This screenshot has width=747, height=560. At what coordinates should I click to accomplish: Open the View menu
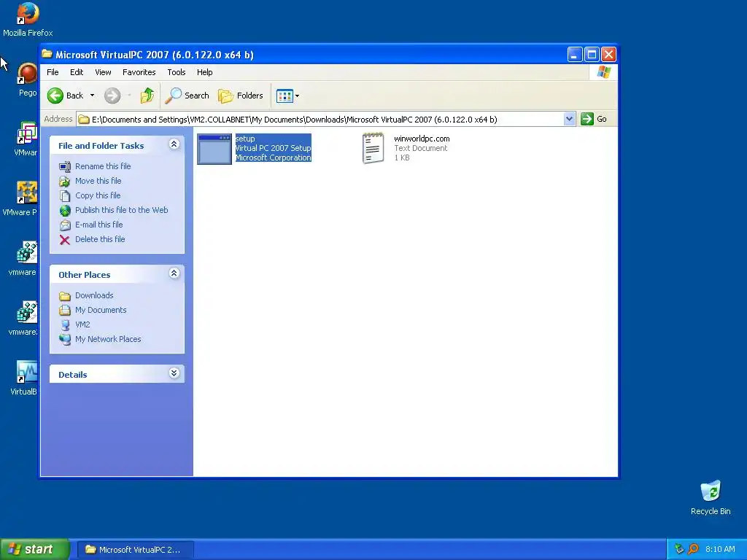(103, 72)
